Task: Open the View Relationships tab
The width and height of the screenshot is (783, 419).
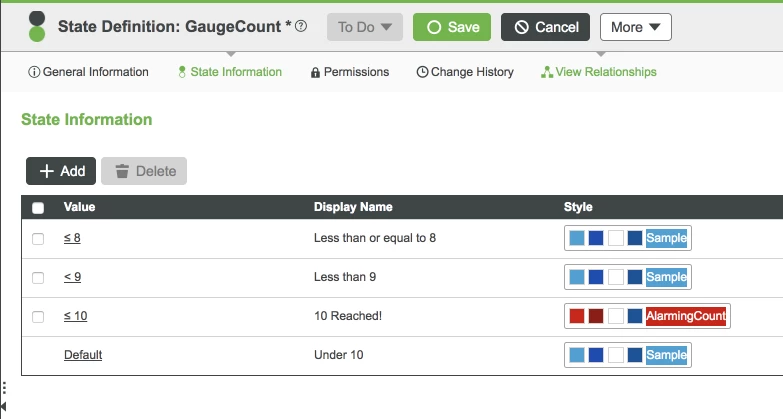Action: point(599,72)
